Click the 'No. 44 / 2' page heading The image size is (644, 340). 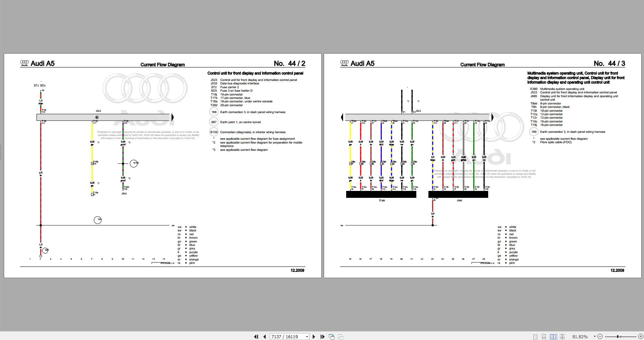[290, 63]
